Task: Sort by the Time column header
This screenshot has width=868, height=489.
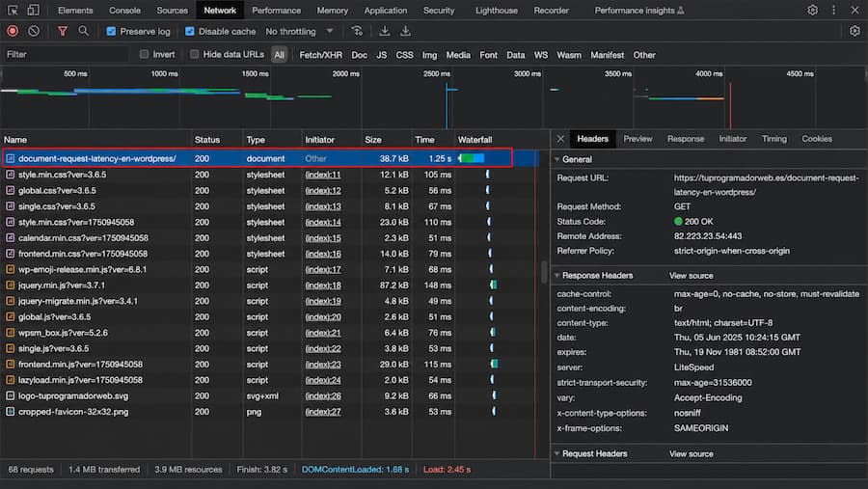Action: (x=424, y=140)
